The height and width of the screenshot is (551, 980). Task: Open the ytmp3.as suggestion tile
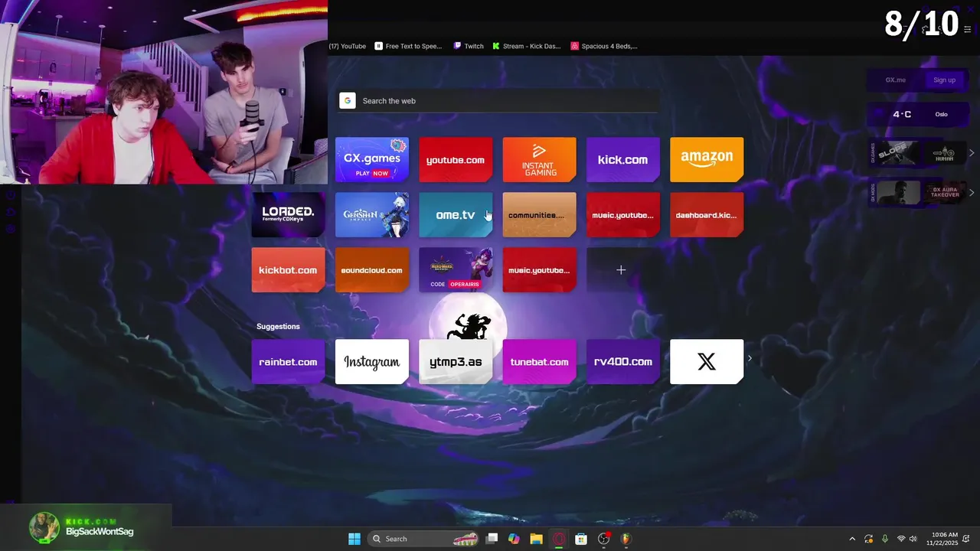[456, 362]
